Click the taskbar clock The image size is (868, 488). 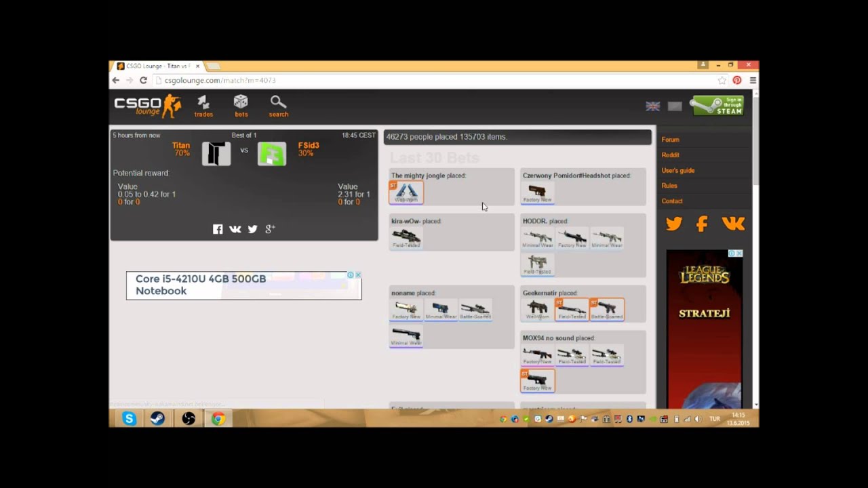738,419
